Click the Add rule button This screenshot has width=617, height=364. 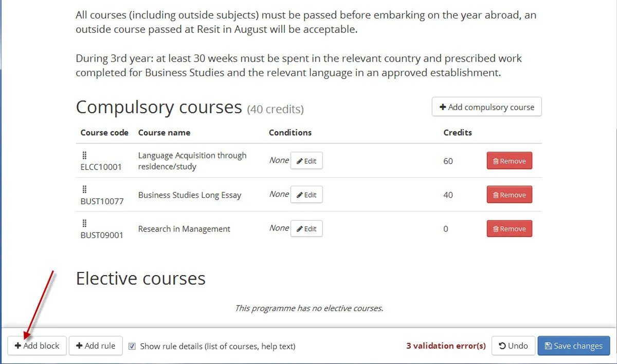[96, 345]
